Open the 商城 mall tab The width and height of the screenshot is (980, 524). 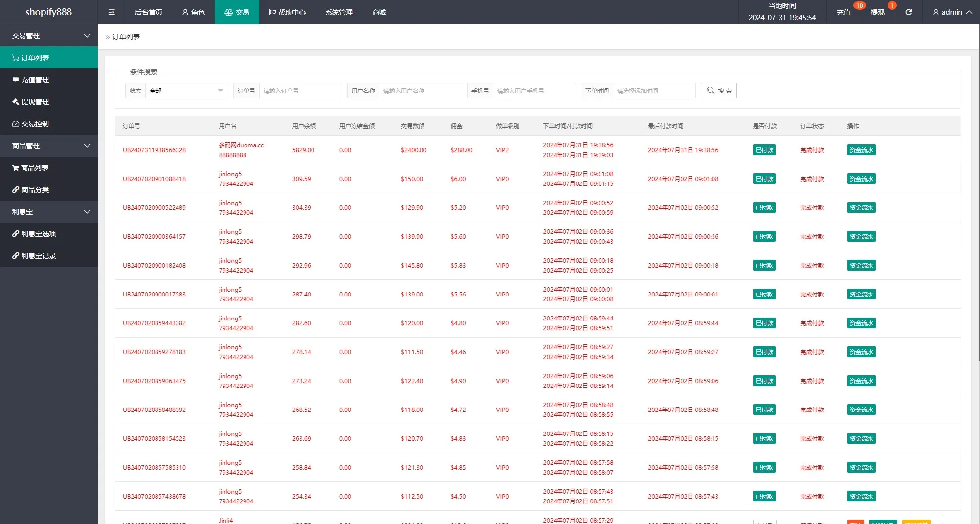click(x=379, y=12)
